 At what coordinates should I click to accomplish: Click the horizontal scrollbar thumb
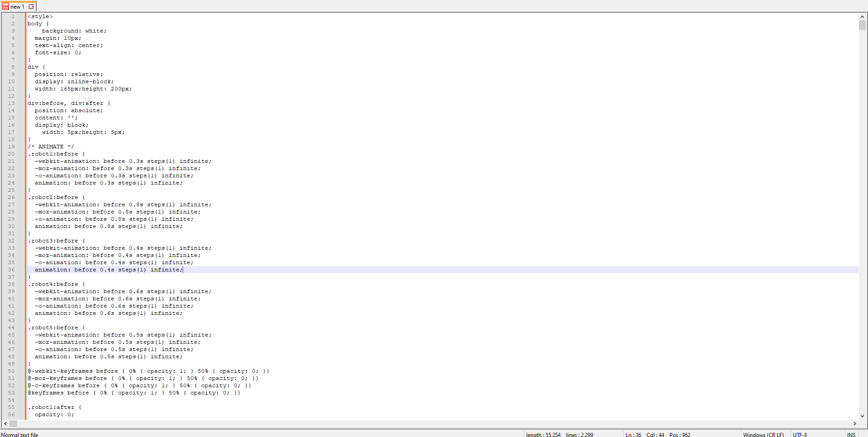coord(14,424)
